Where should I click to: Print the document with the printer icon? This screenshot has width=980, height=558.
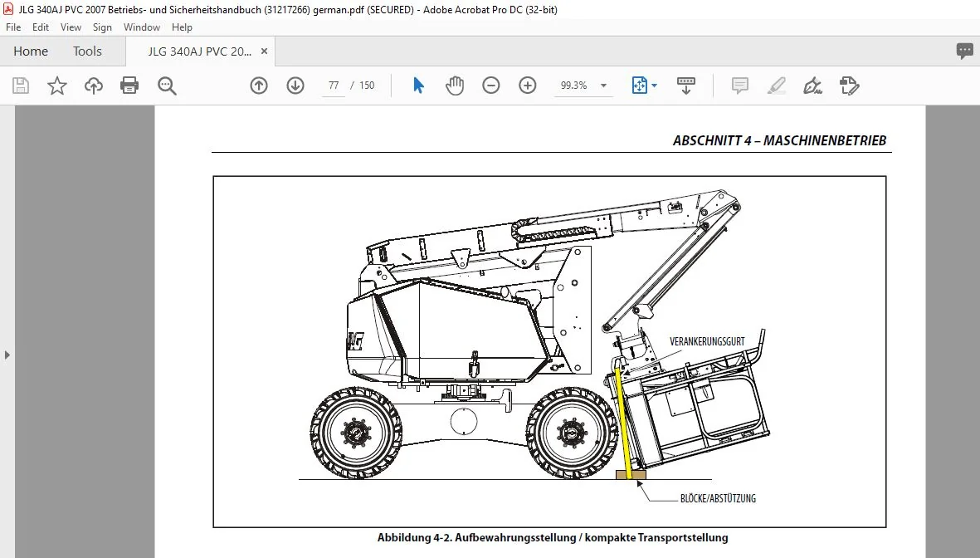129,86
